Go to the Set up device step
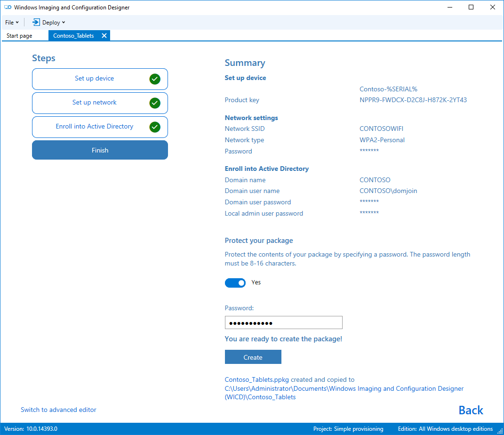Screen dimensions: 504x435 click(x=100, y=79)
